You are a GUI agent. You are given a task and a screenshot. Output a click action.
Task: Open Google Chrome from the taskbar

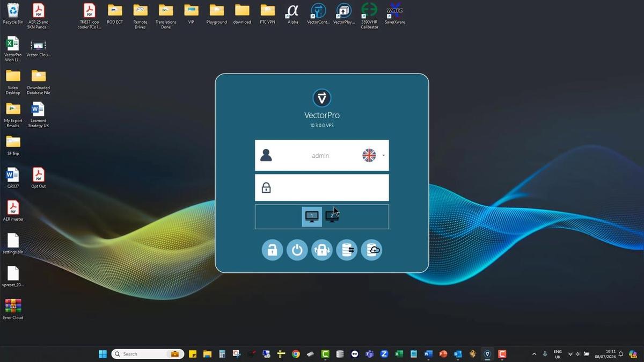coord(296,354)
